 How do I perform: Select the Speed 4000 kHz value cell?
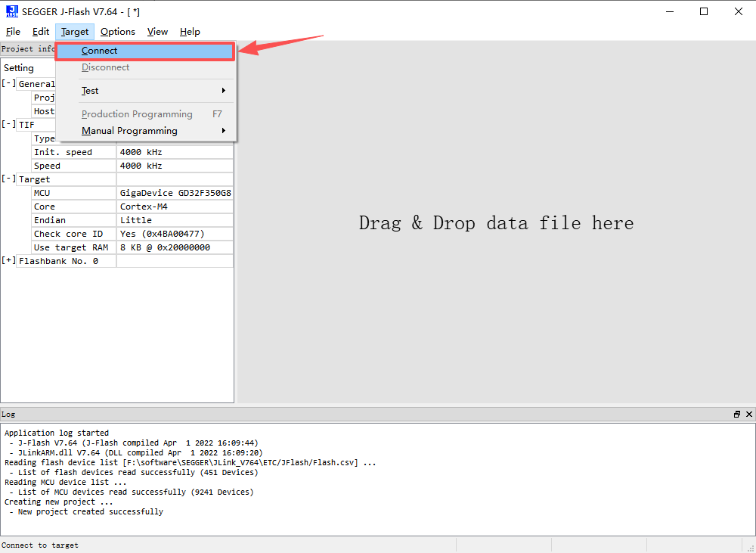175,166
